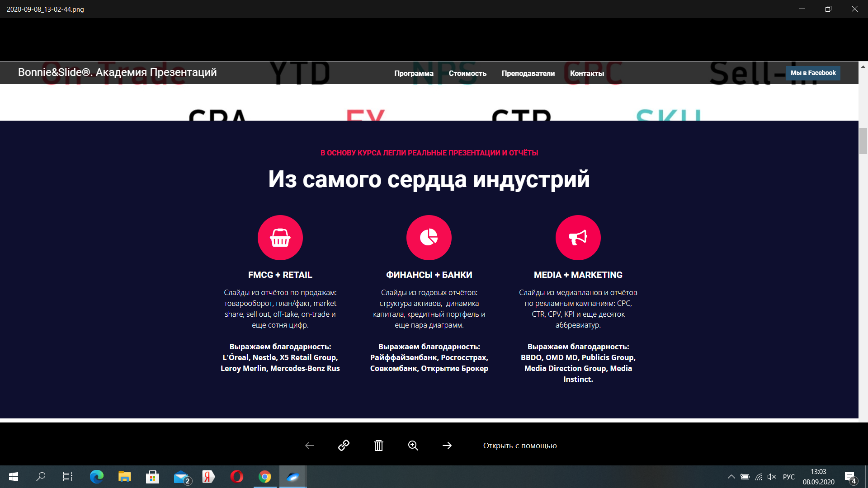Click the pink basket icon above FMCG + RETAIL
This screenshot has width=868, height=488.
[280, 237]
